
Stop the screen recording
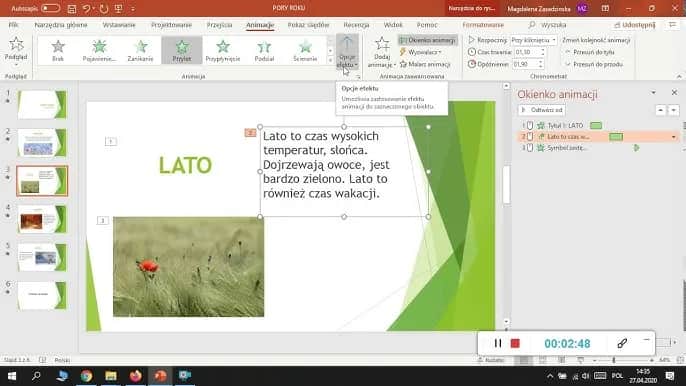[x=515, y=344]
